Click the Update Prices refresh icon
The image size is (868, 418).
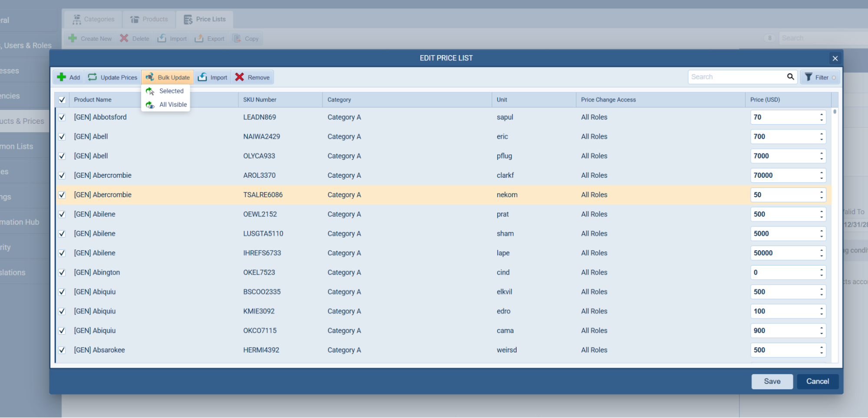click(x=92, y=77)
